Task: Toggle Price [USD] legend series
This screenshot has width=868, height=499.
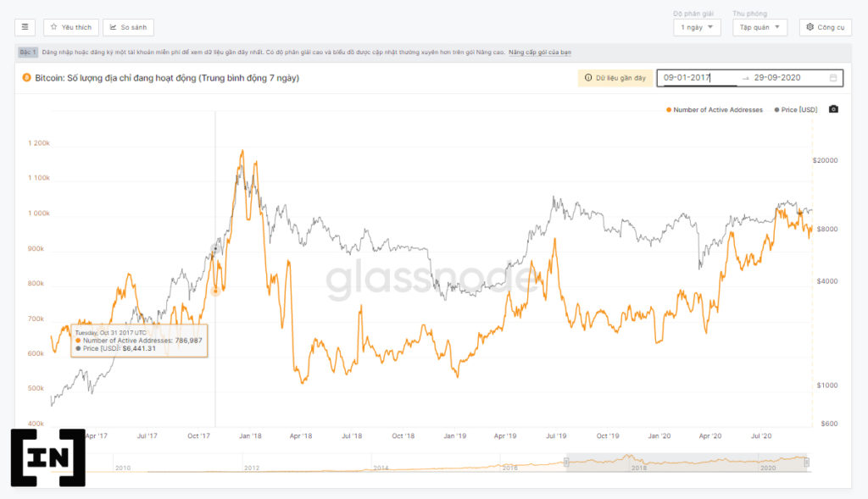Action: tap(795, 110)
